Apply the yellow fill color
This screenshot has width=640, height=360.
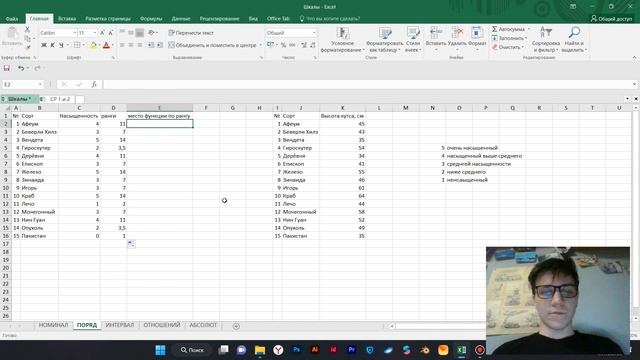[93, 45]
